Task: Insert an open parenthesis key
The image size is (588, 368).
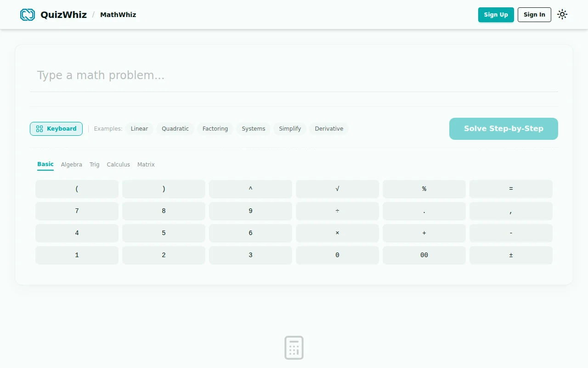Action: point(77,189)
